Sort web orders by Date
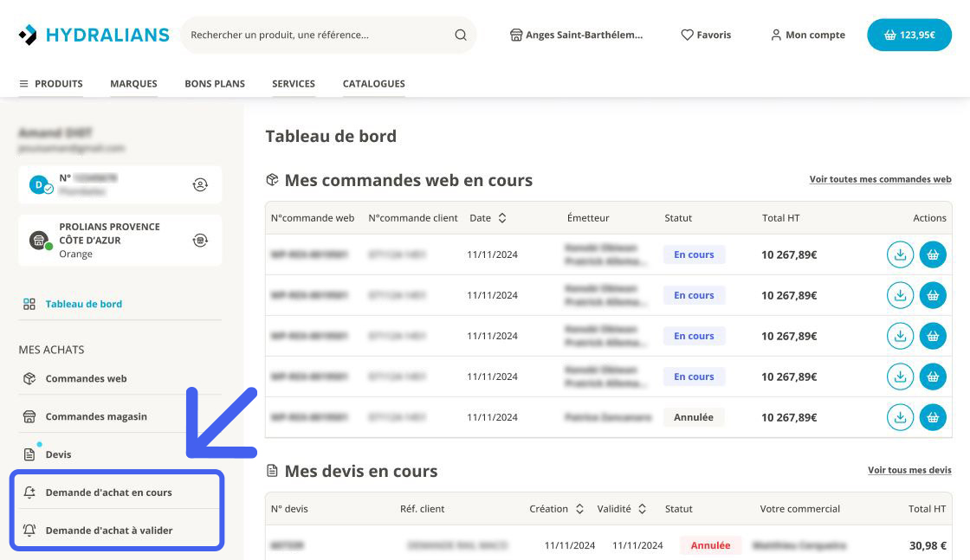Image resolution: width=970 pixels, height=560 pixels. (502, 218)
